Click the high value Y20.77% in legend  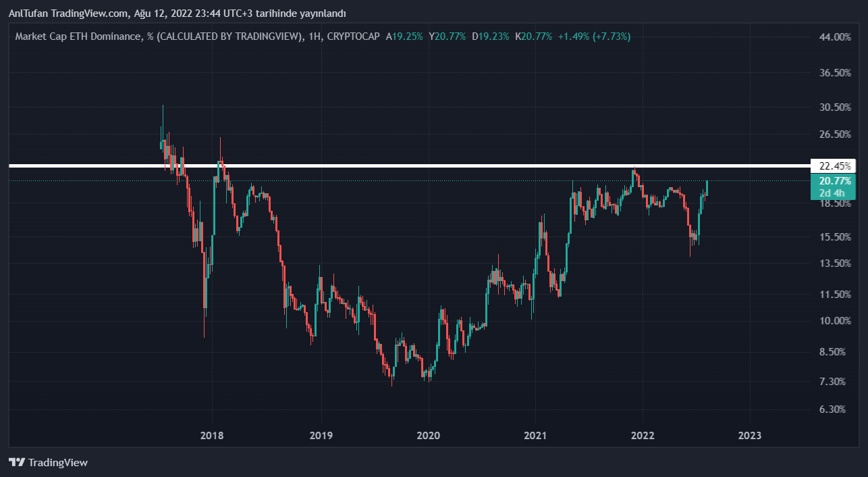point(447,36)
